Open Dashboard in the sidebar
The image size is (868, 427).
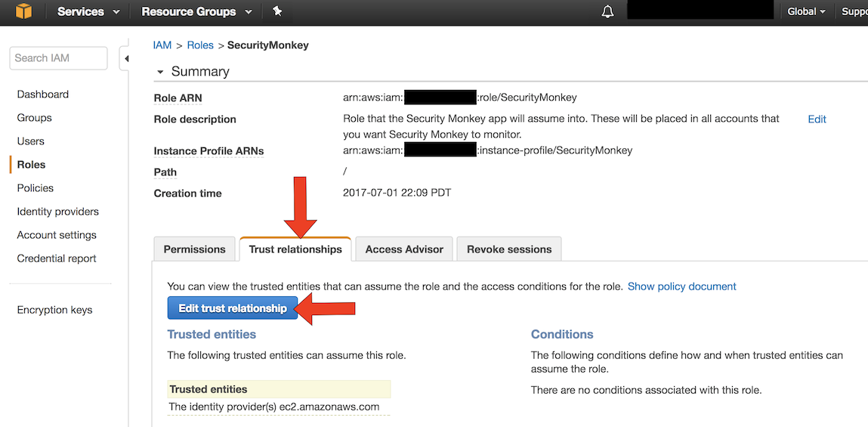pos(42,94)
